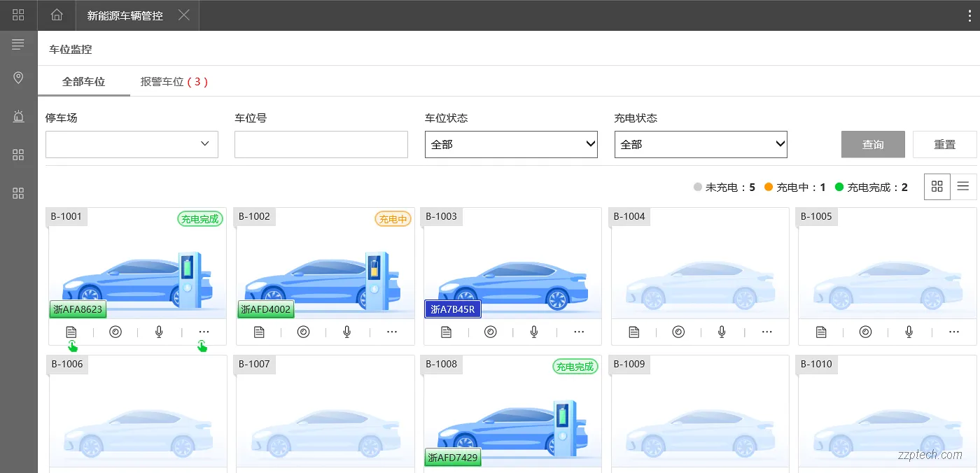The height and width of the screenshot is (473, 980).
Task: Expand the 停车场 dropdown
Action: pos(132,144)
